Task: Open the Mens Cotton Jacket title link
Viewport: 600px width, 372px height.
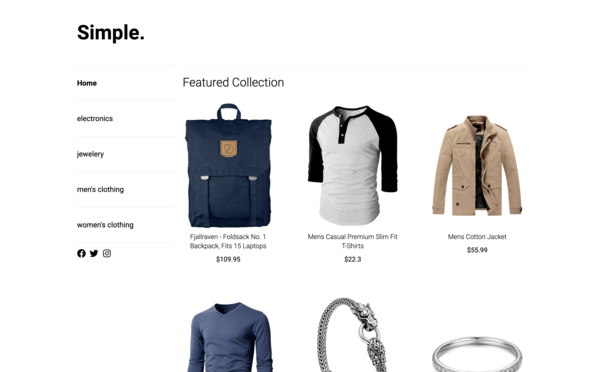Action: pyautogui.click(x=477, y=237)
